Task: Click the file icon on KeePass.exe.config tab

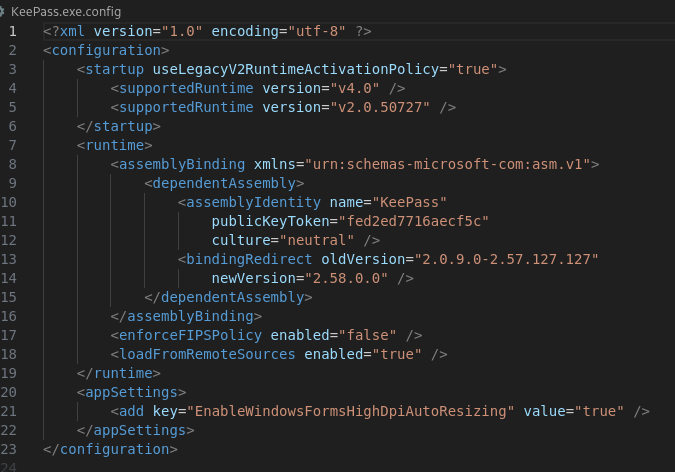Action: click(x=4, y=9)
